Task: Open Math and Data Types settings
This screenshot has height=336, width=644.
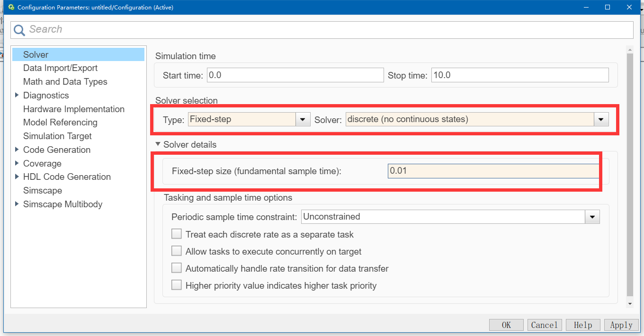Action: 65,81
